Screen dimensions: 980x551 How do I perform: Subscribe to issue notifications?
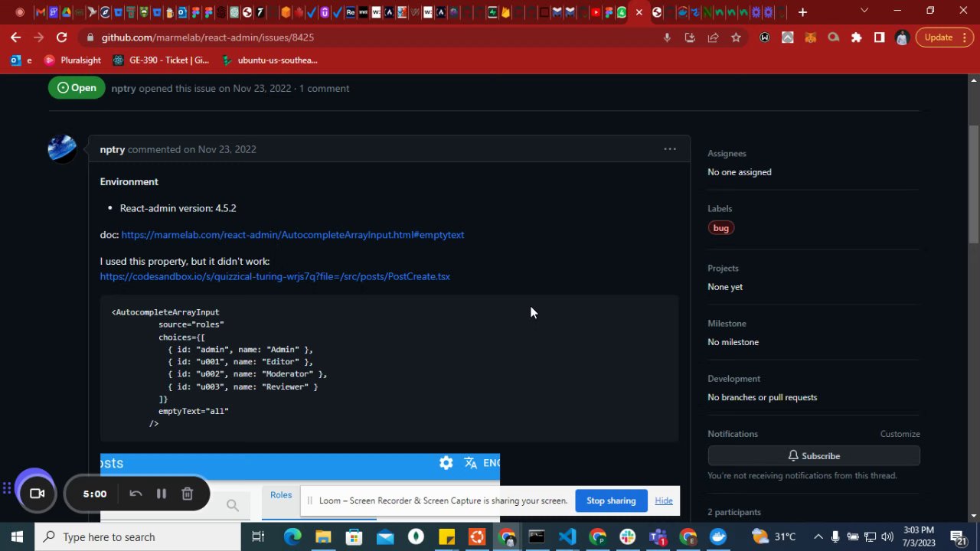814,456
